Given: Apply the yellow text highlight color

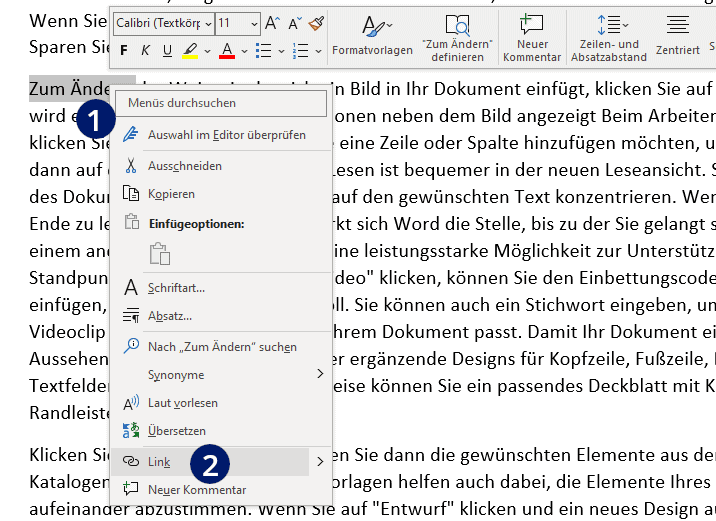Looking at the screenshot, I should 190,50.
